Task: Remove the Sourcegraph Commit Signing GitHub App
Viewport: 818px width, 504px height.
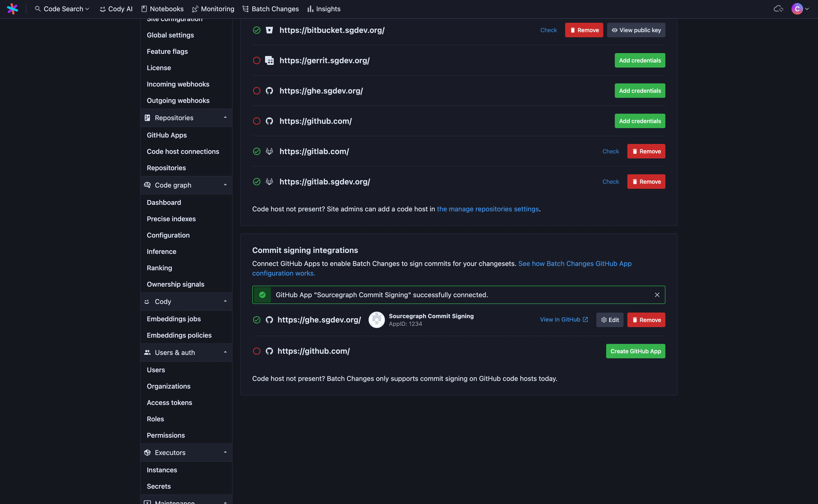Action: (x=646, y=320)
